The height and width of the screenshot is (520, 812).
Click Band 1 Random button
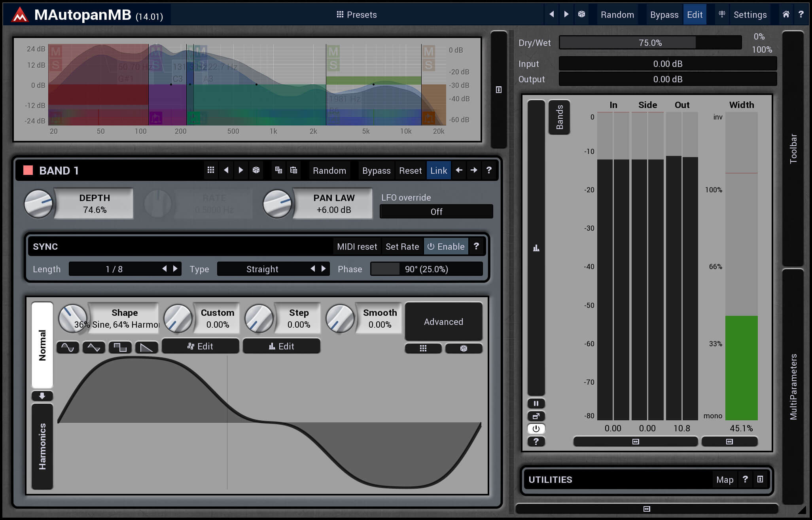(329, 171)
